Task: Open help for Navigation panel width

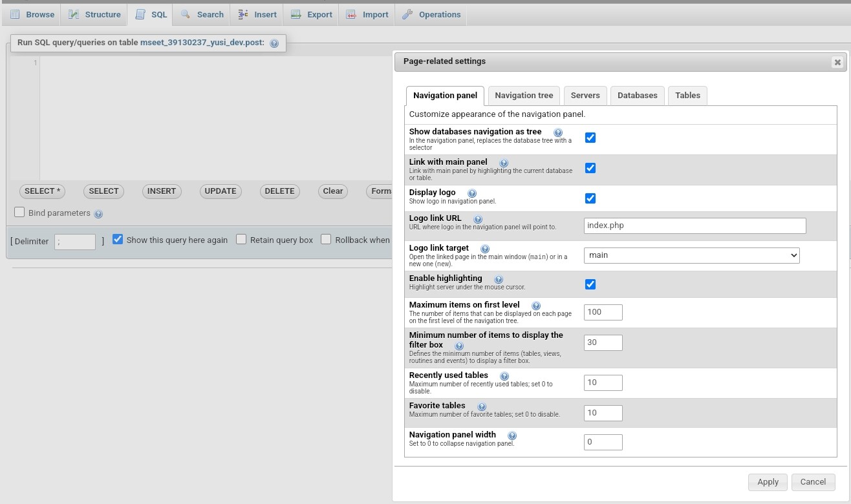Action: (512, 436)
